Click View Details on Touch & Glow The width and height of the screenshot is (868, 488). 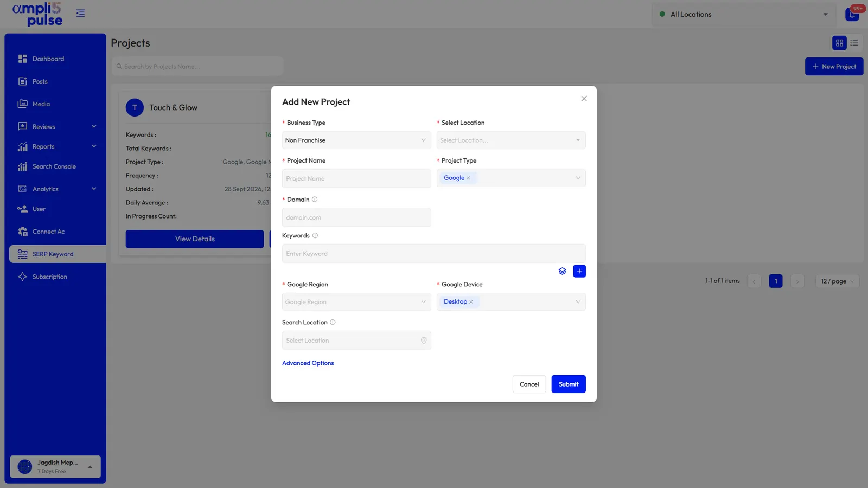pos(195,239)
